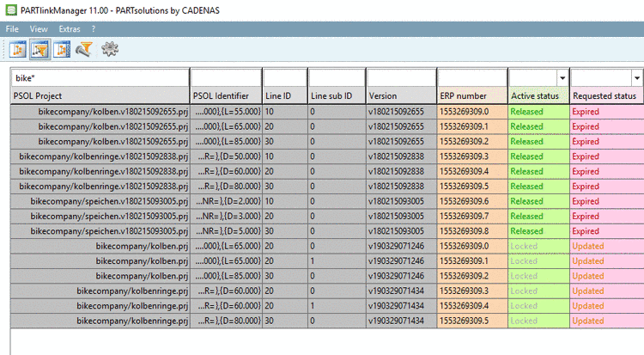Image resolution: width=644 pixels, height=355 pixels.
Task: Open the Active status filter dropdown
Action: point(562,77)
